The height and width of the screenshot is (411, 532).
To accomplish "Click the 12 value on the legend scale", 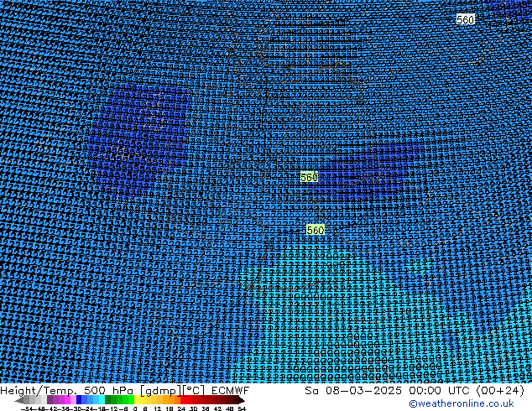I will (x=157, y=408).
